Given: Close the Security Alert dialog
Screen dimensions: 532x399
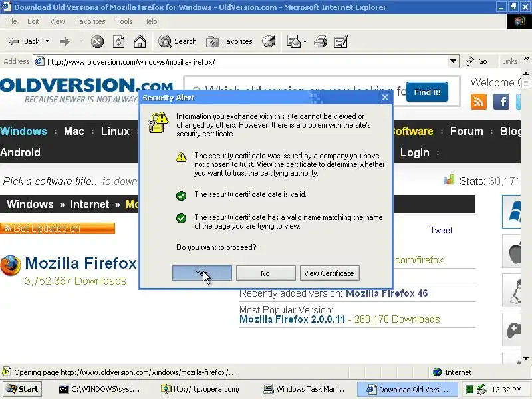Looking at the screenshot, I should point(385,98).
